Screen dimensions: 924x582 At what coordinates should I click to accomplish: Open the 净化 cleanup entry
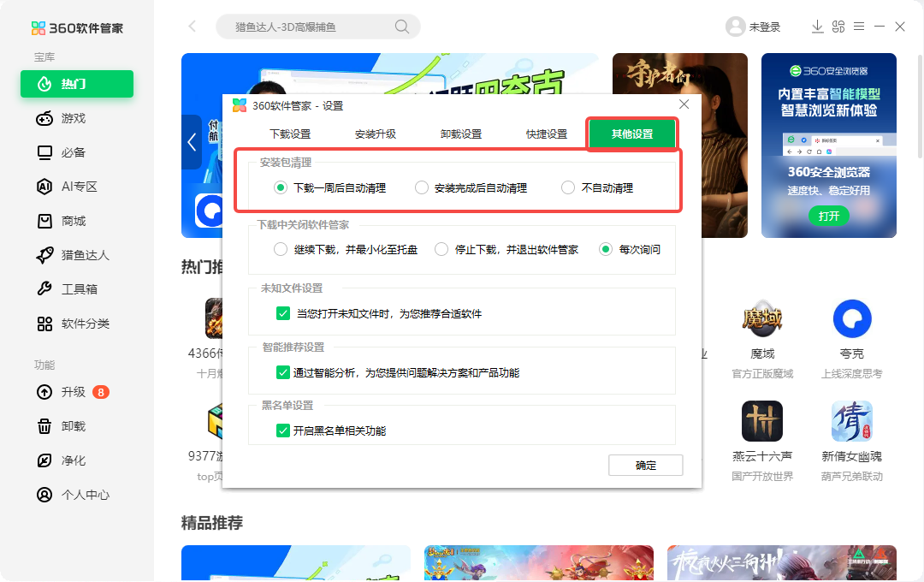coord(62,460)
